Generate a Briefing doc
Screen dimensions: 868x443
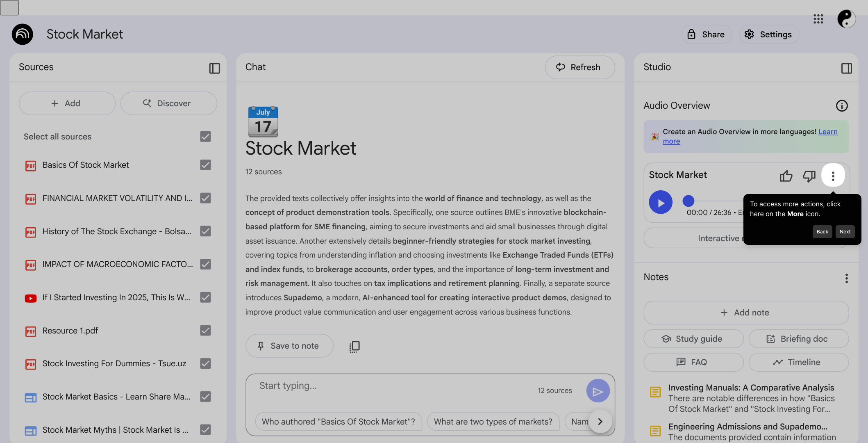pos(798,339)
